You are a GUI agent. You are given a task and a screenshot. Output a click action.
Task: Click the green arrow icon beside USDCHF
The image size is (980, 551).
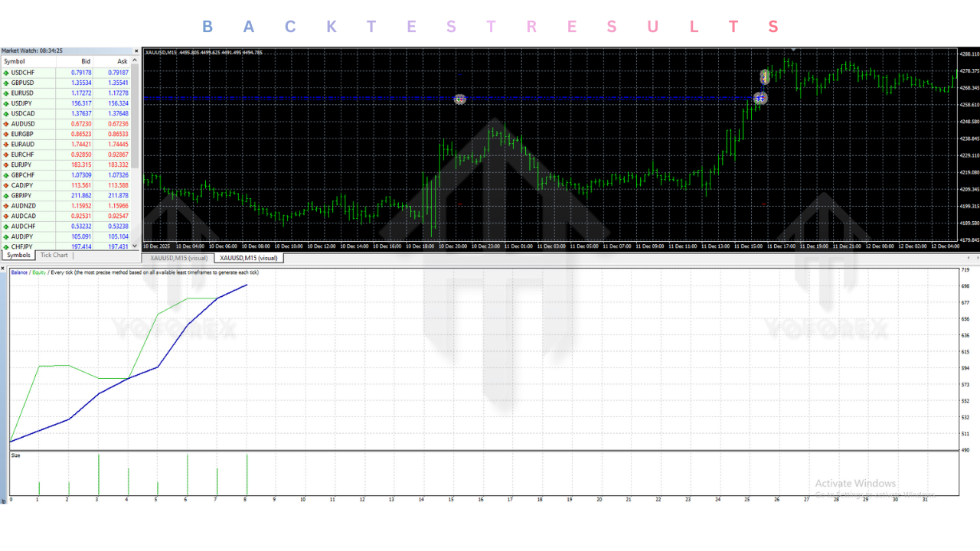pyautogui.click(x=6, y=73)
